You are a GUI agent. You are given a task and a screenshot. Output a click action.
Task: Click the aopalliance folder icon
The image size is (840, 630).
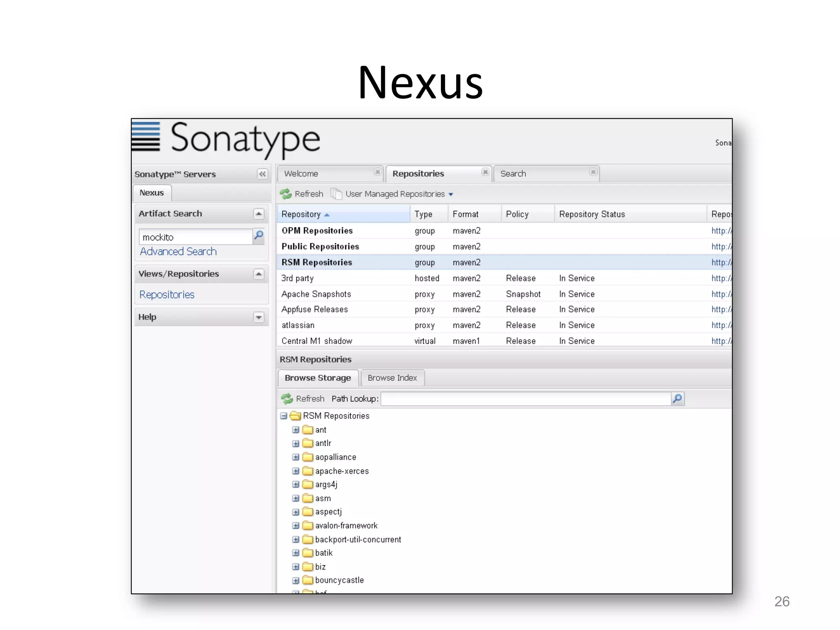pos(308,457)
